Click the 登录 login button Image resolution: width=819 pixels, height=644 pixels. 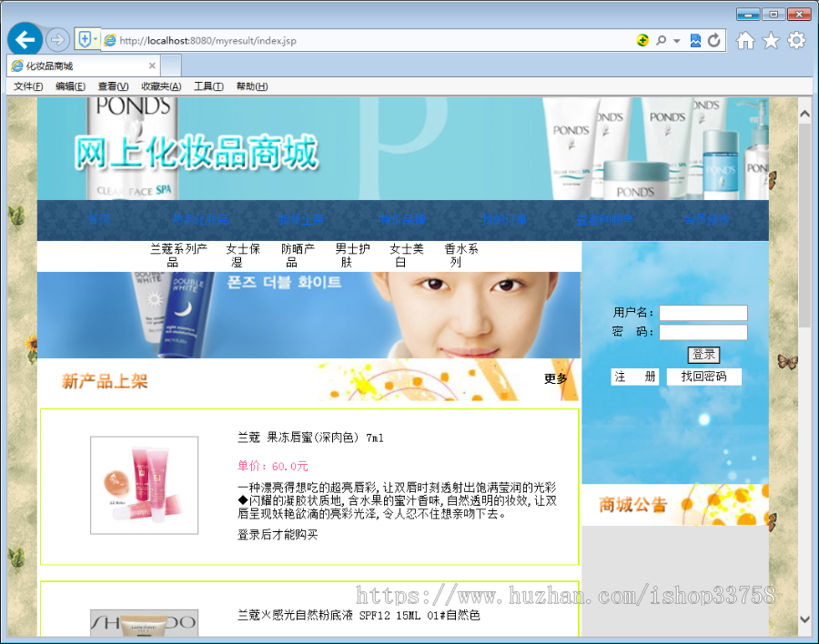tap(703, 355)
